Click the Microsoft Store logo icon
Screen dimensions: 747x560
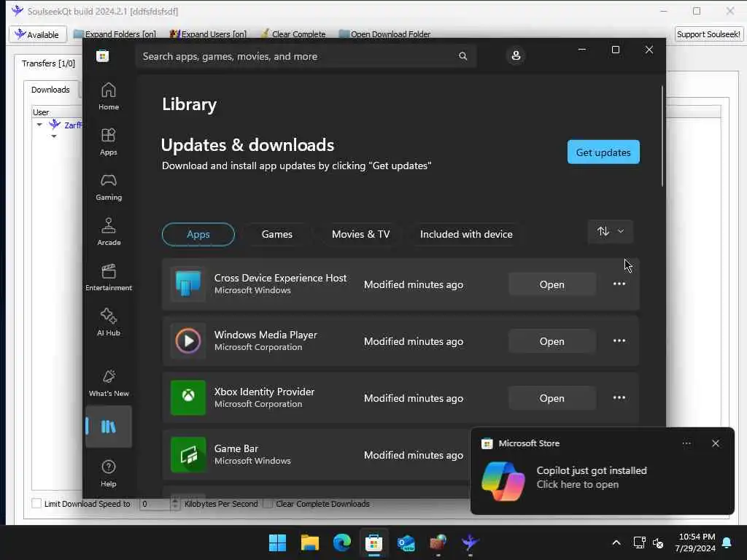pos(102,56)
